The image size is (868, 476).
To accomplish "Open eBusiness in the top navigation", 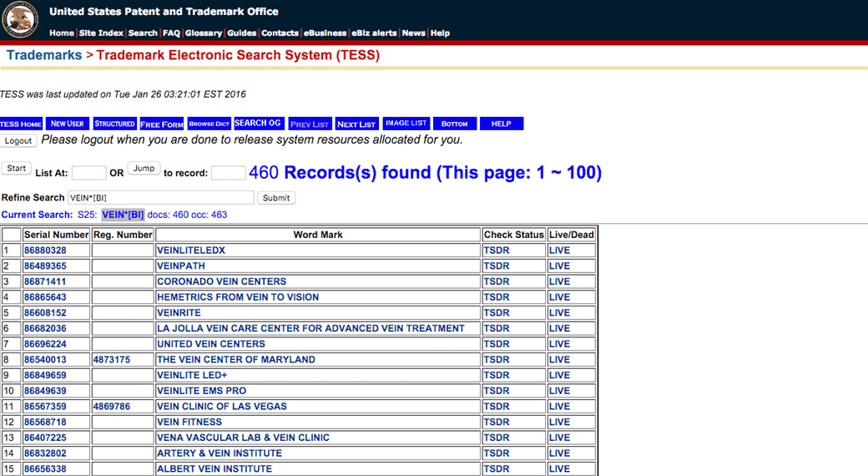I will pos(325,33).
